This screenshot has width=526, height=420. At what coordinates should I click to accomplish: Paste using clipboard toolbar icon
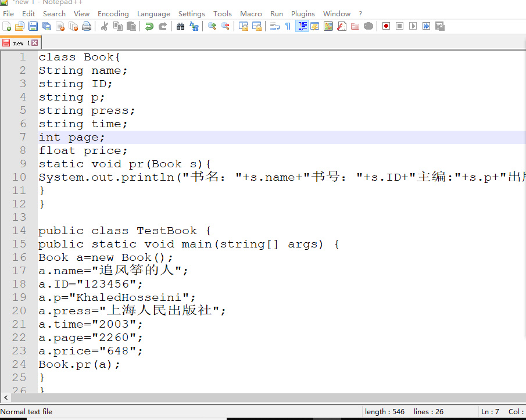pyautogui.click(x=131, y=26)
